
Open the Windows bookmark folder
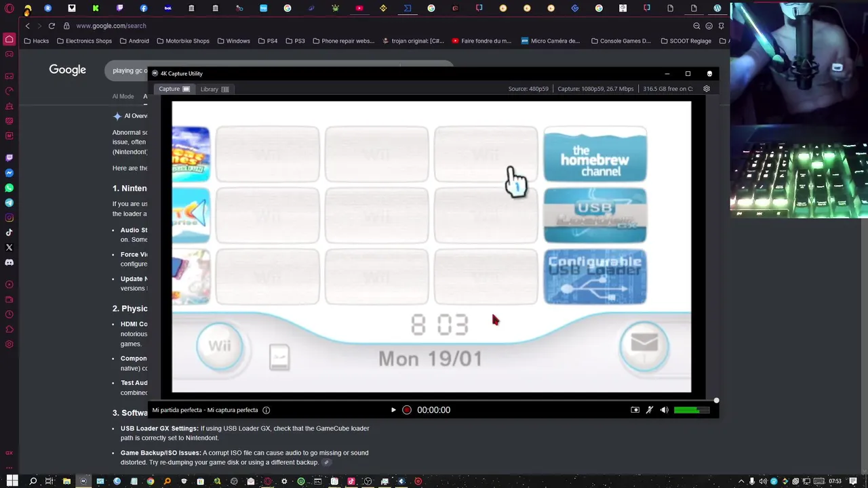coord(233,41)
